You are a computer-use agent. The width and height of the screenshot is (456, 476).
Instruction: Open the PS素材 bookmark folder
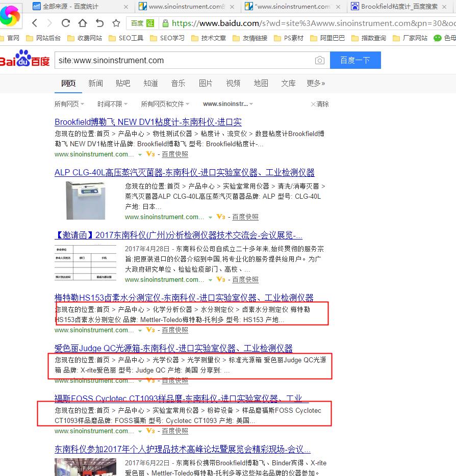click(289, 38)
